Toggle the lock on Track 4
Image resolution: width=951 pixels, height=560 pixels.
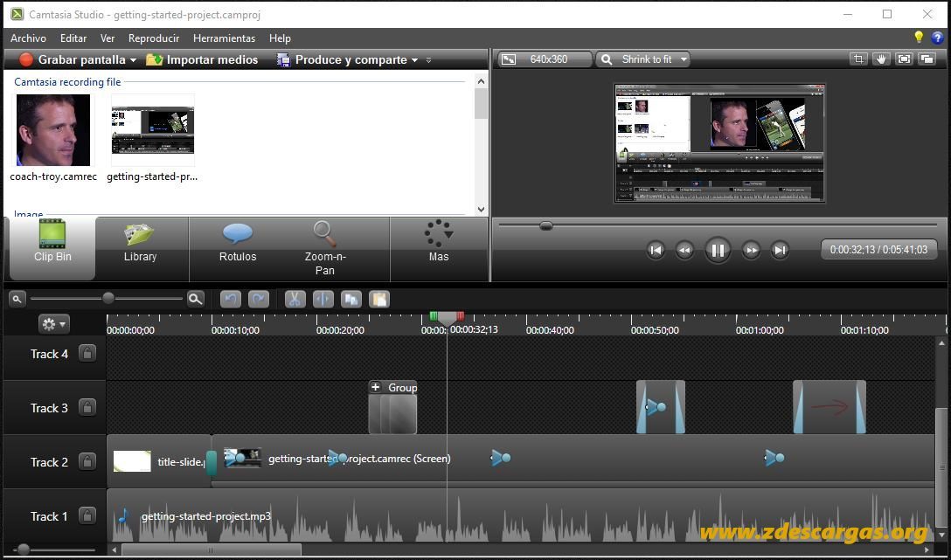coord(87,353)
